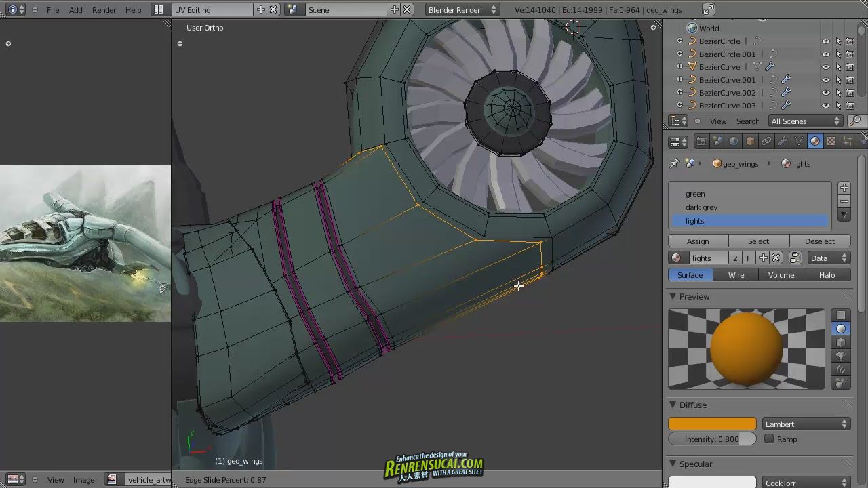This screenshot has width=868, height=488.
Task: Add new screen layout beside UV Editing
Action: point(261,9)
